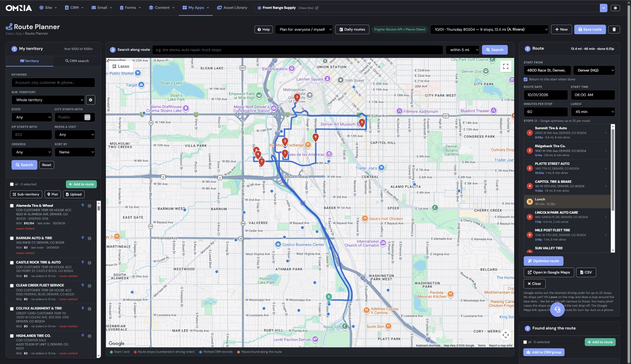Screen dimensions: 631x364
Task: Click route stop marker 5 on the map
Action: (x=362, y=123)
